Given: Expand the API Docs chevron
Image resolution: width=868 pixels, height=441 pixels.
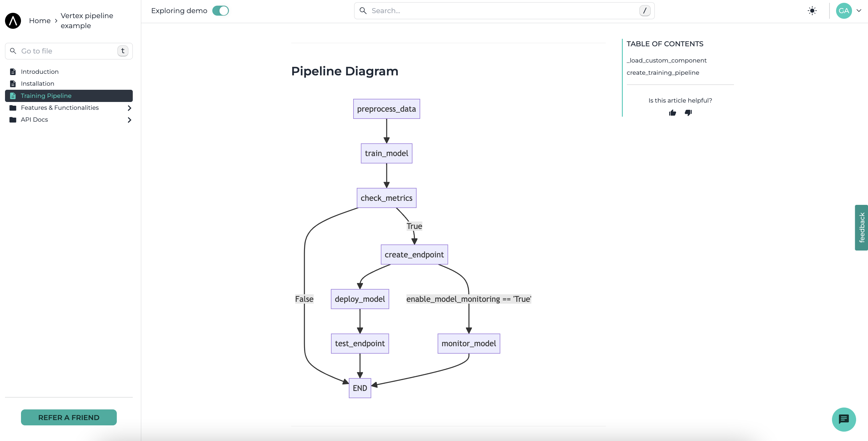Looking at the screenshot, I should click(129, 120).
